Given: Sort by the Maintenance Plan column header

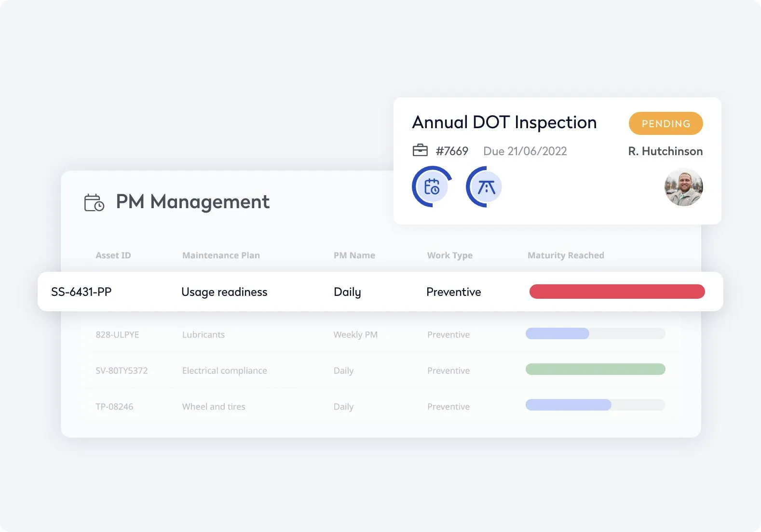Looking at the screenshot, I should coord(221,255).
